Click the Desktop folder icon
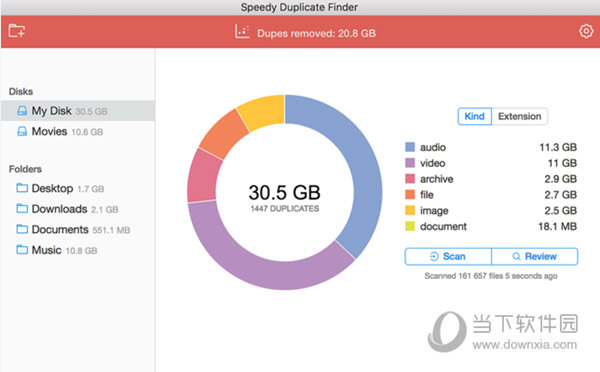 [22, 188]
